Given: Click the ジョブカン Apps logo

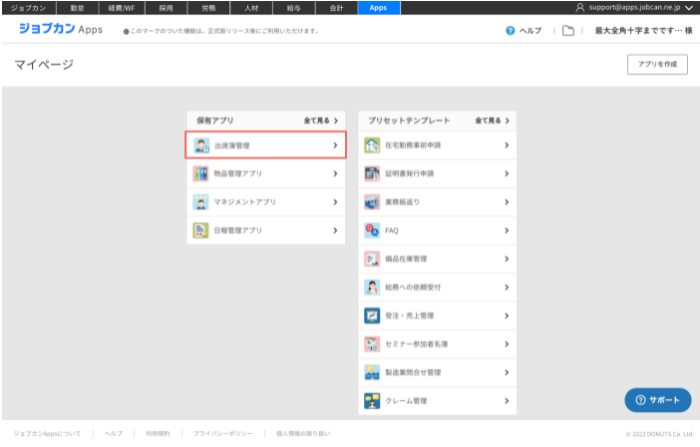Looking at the screenshot, I should [x=60, y=30].
